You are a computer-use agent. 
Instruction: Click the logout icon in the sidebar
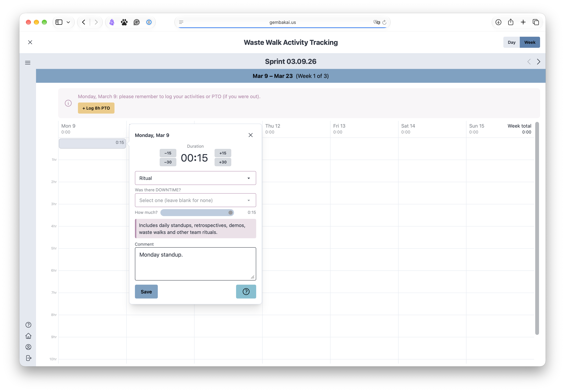pyautogui.click(x=29, y=358)
